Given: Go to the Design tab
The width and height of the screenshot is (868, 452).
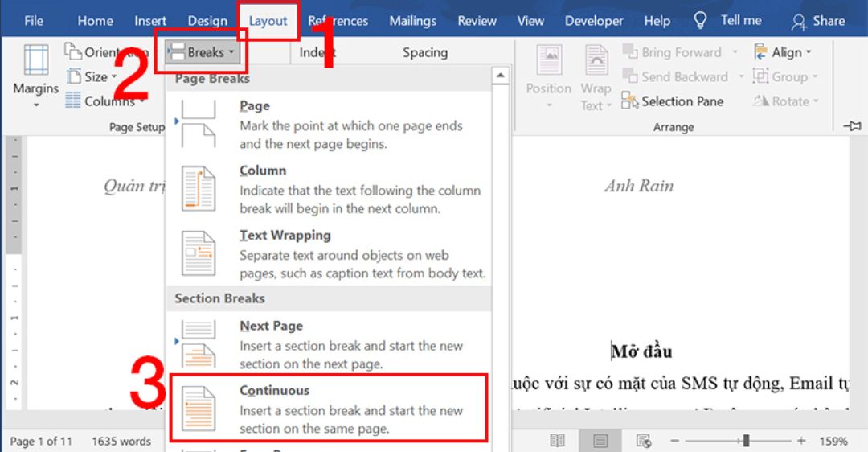Looking at the screenshot, I should click(207, 21).
